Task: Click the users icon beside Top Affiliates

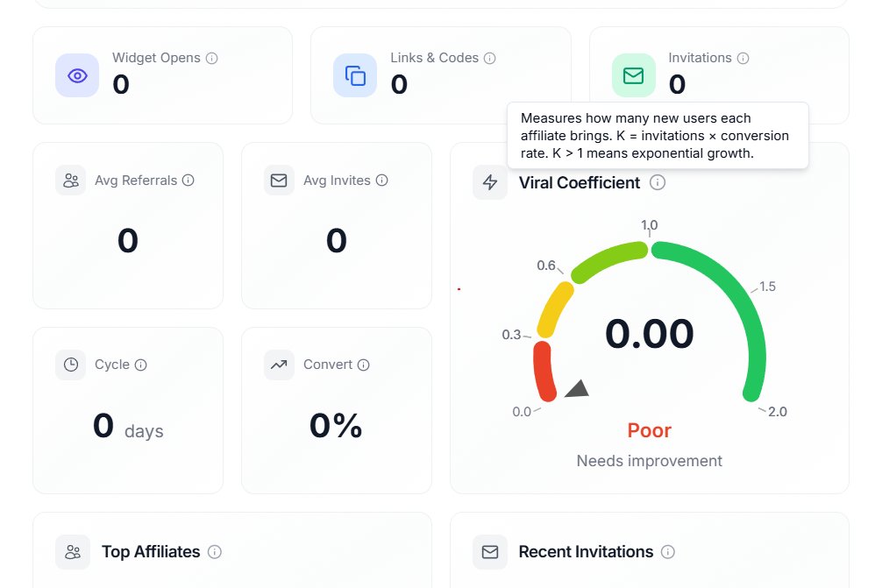Action: click(x=72, y=552)
